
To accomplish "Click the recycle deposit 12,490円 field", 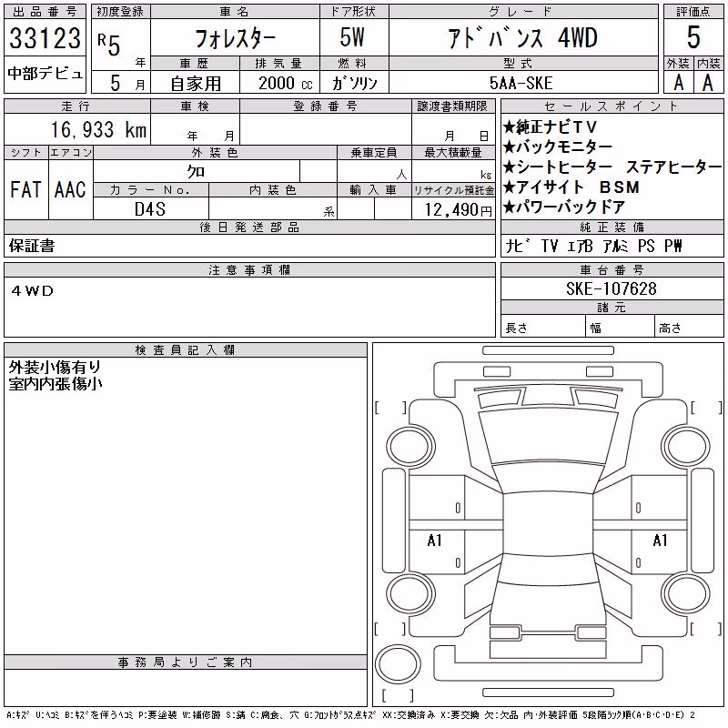I will pos(453,209).
